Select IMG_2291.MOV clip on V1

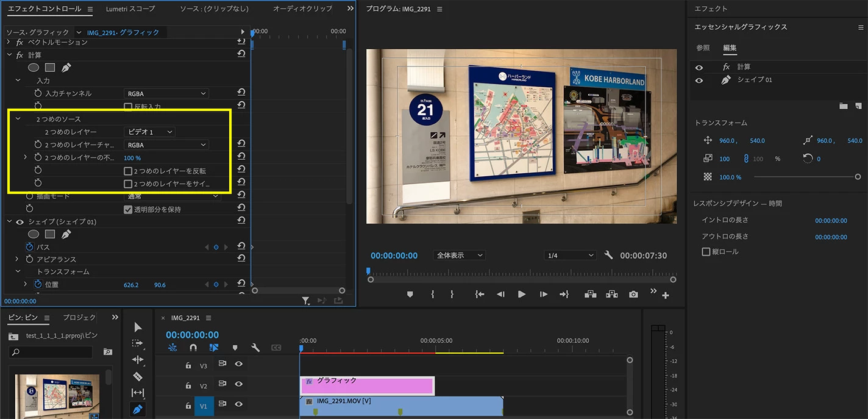(x=401, y=406)
